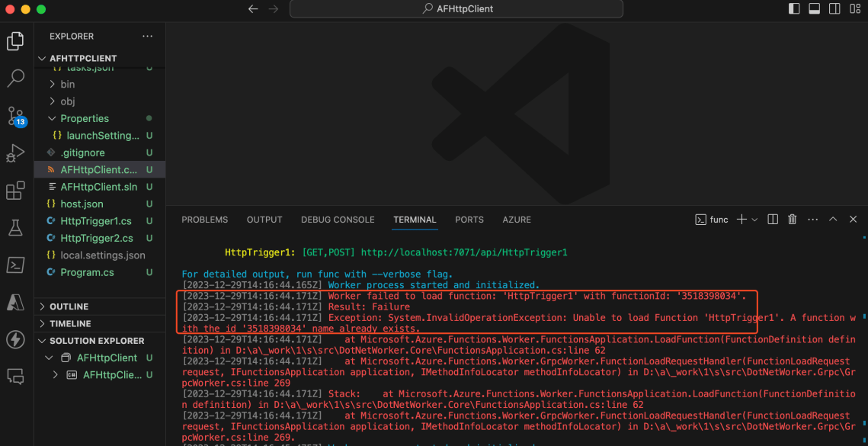The width and height of the screenshot is (868, 446).
Task: Open the Azure view in activity bar
Action: (15, 302)
